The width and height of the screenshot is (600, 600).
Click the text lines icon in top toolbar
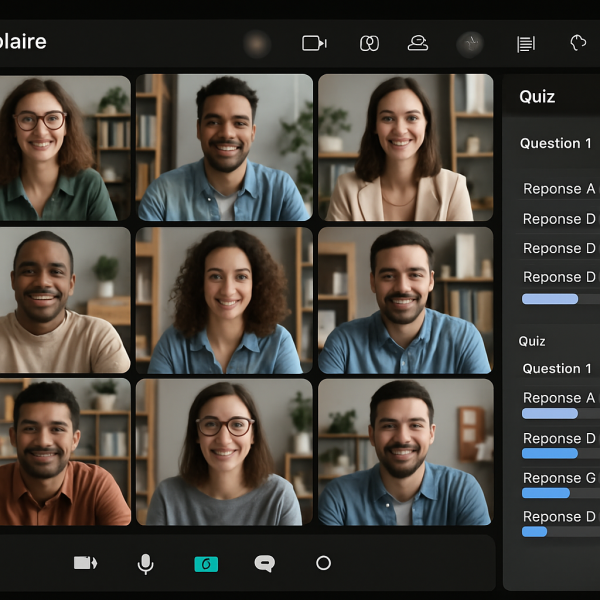coord(525,43)
